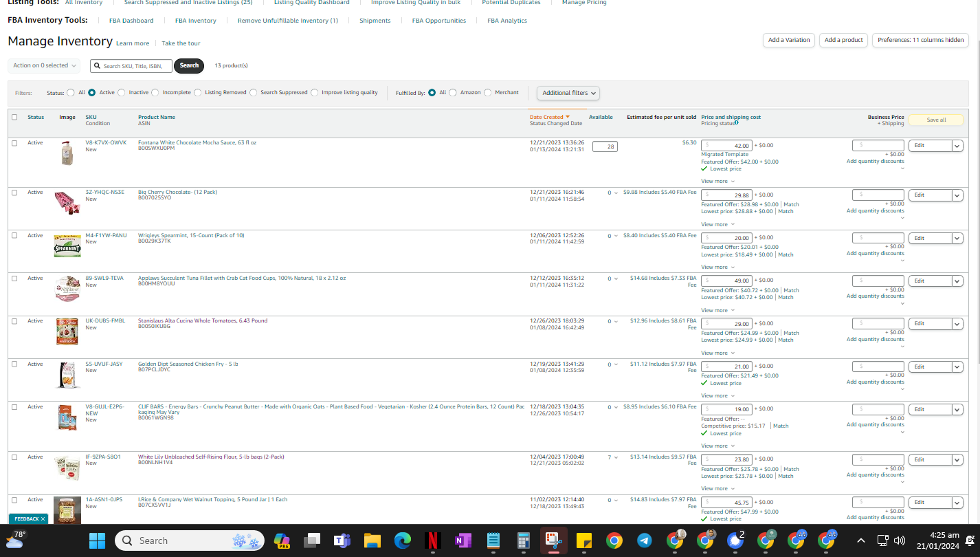This screenshot has height=557, width=980.
Task: Open the FBA Analytics tab
Action: (507, 21)
